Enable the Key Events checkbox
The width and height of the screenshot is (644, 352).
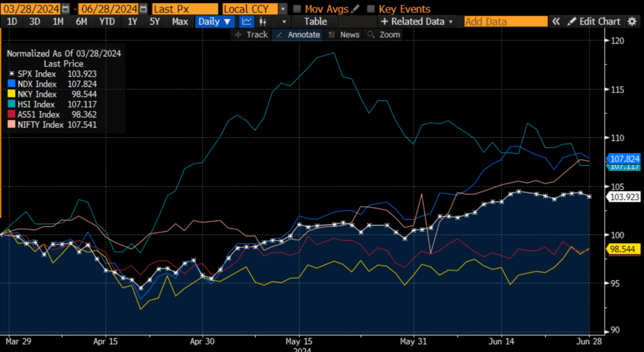click(371, 8)
